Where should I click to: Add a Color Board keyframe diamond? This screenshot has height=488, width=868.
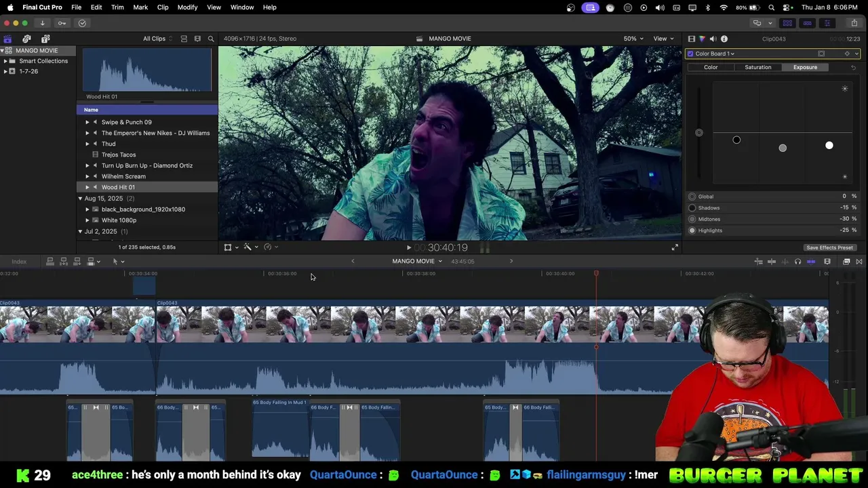tap(846, 54)
